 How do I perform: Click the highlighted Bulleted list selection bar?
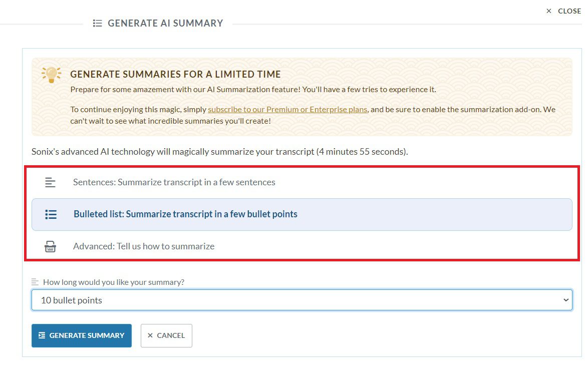click(301, 214)
